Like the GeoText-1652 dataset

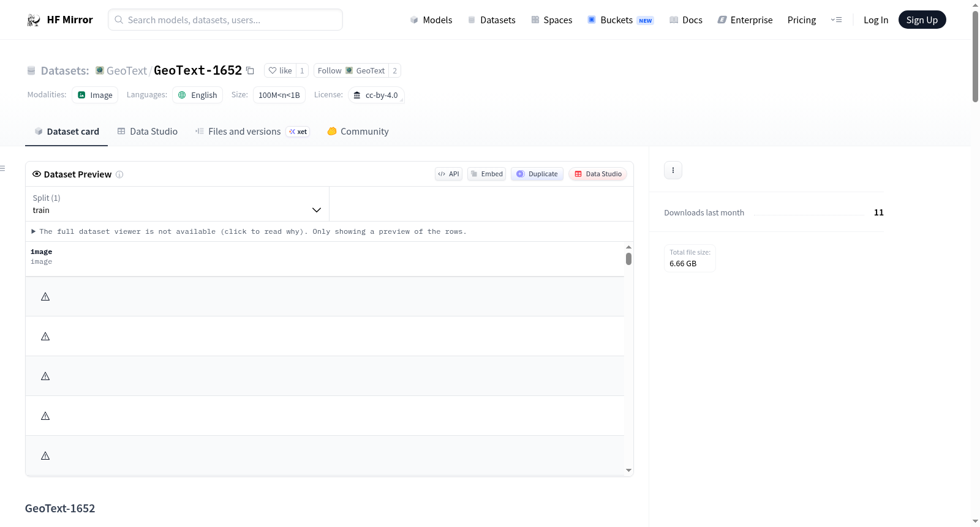pos(281,70)
